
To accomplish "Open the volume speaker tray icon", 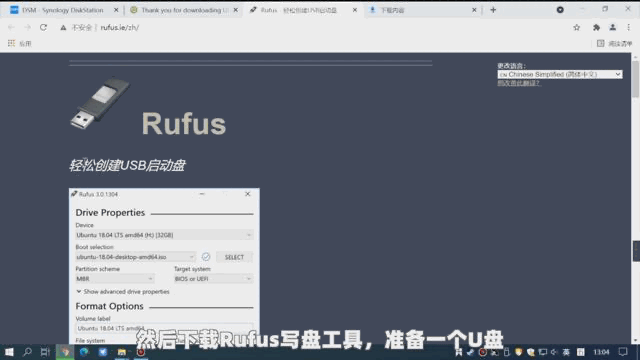I will 554,352.
